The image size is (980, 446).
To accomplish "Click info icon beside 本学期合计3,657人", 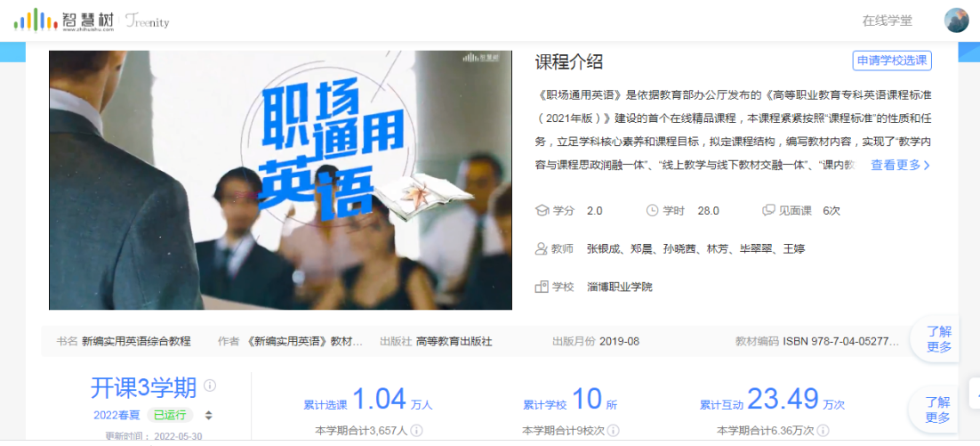I will [417, 431].
